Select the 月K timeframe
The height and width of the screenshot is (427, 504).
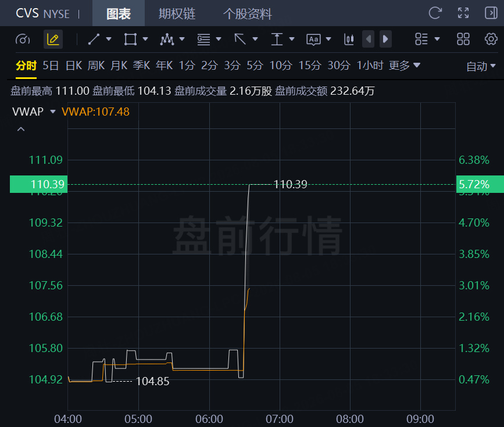(119, 66)
